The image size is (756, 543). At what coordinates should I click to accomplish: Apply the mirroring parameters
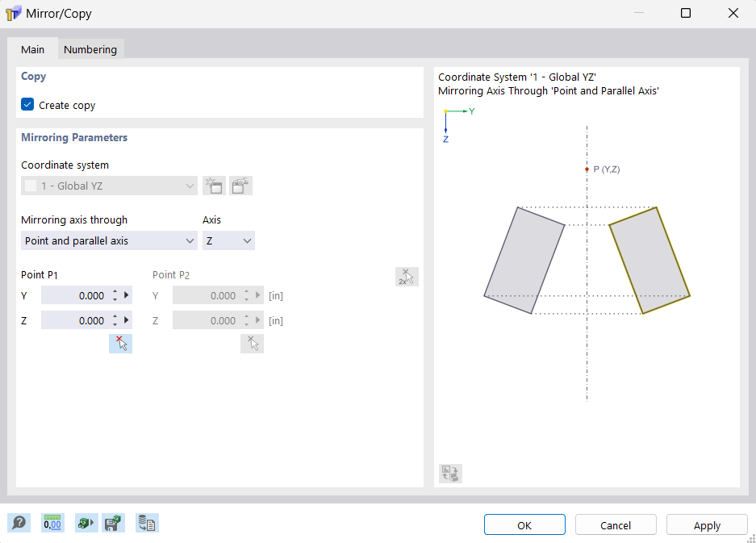[x=706, y=524]
